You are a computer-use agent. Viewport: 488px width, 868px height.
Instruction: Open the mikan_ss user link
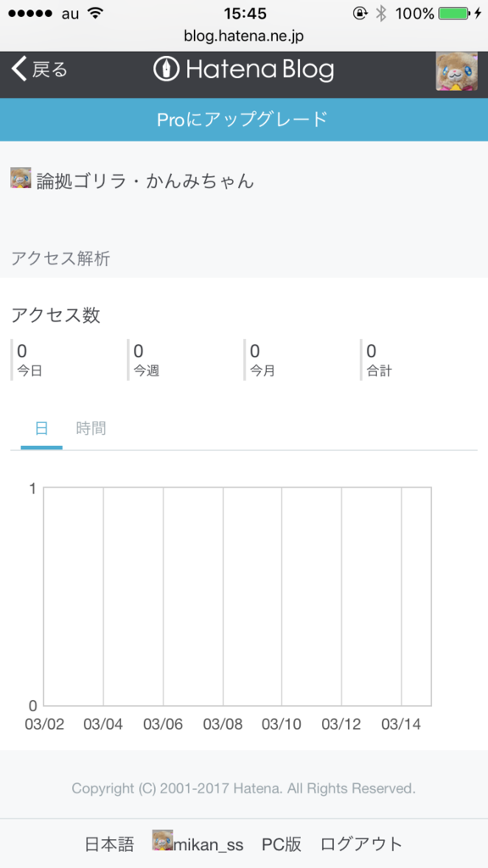click(208, 845)
